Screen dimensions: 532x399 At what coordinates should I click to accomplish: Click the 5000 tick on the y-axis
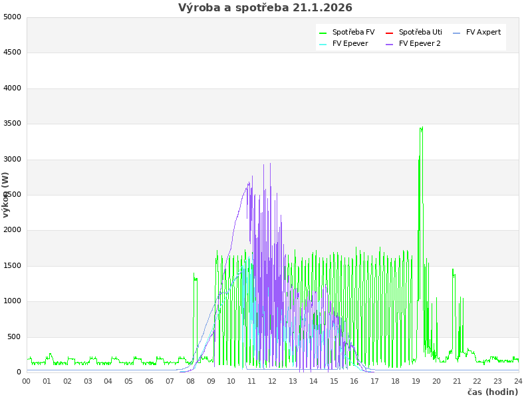12,17
